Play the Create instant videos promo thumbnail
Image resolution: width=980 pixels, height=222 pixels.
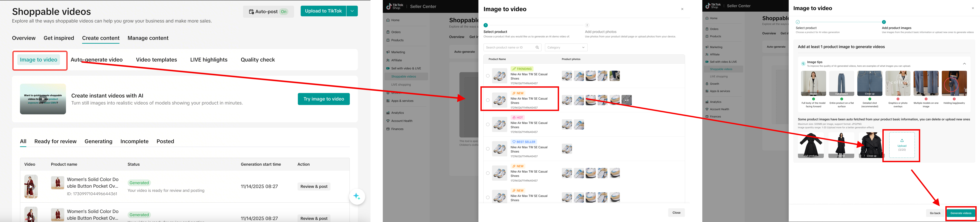pos(43,99)
